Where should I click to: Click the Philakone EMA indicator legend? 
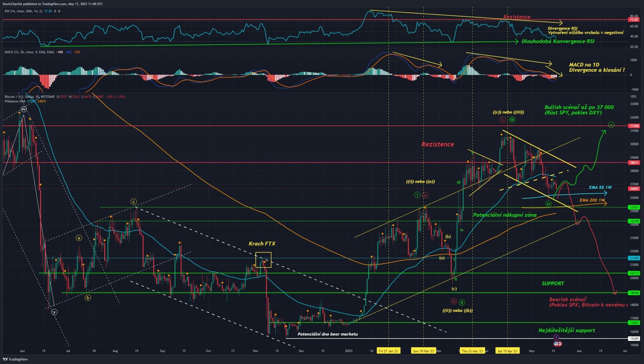click(15, 101)
